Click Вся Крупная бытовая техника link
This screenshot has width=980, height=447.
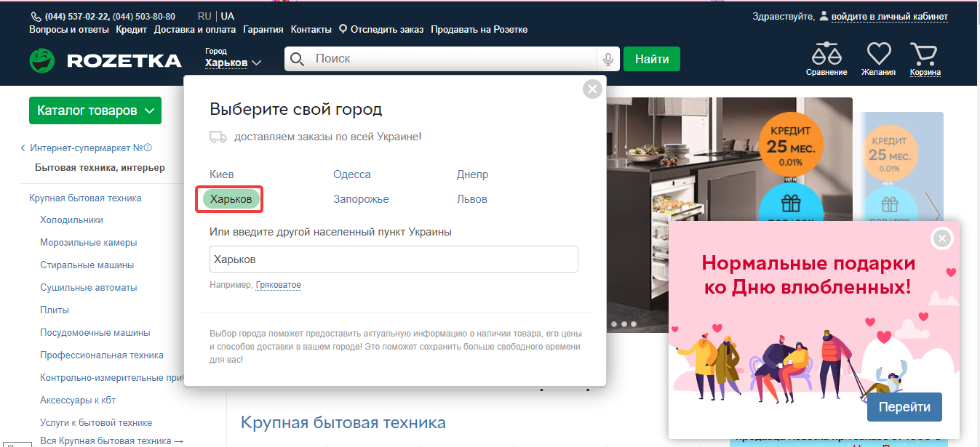(x=112, y=440)
